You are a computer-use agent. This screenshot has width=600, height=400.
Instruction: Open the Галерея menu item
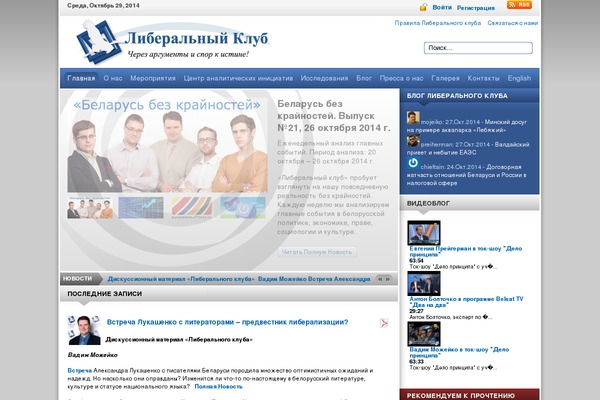click(445, 78)
